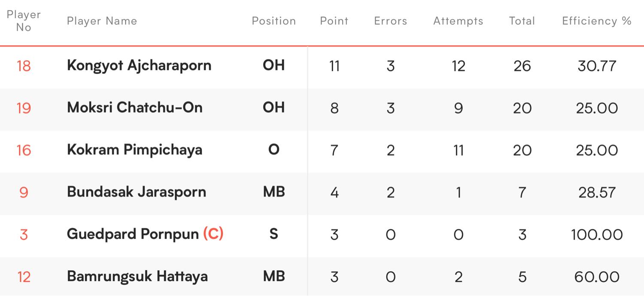The width and height of the screenshot is (644, 296).
Task: Sort by the Point column header
Action: (334, 21)
